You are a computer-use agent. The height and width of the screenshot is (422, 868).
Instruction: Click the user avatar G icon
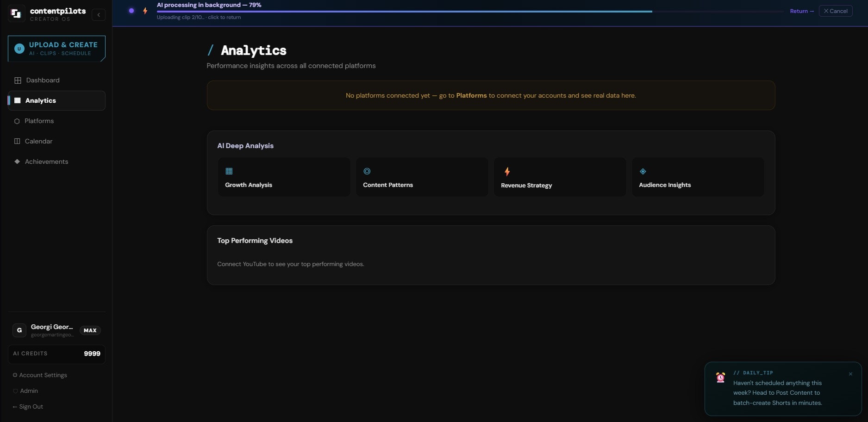[19, 330]
